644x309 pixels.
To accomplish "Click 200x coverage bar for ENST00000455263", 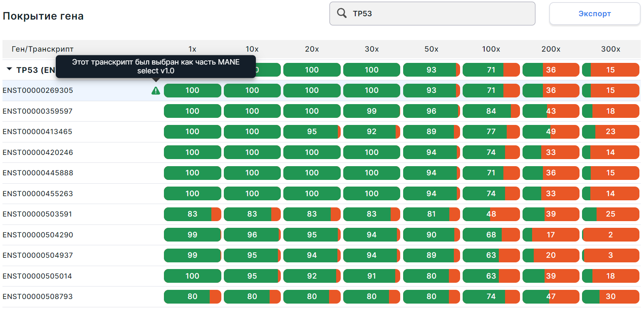I will click(551, 194).
